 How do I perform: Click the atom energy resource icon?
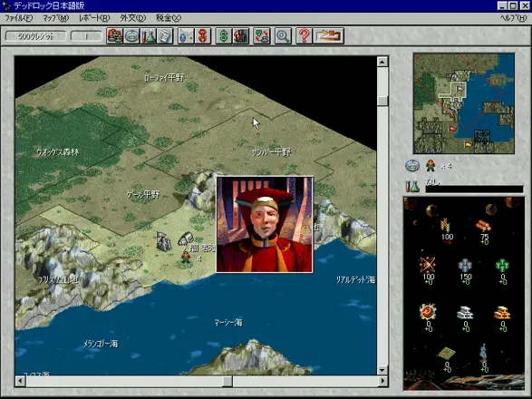428,265
